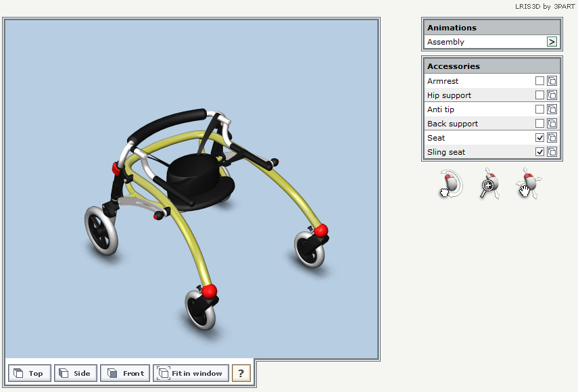Switch to Top view
This screenshot has height=392, width=578.
[30, 373]
